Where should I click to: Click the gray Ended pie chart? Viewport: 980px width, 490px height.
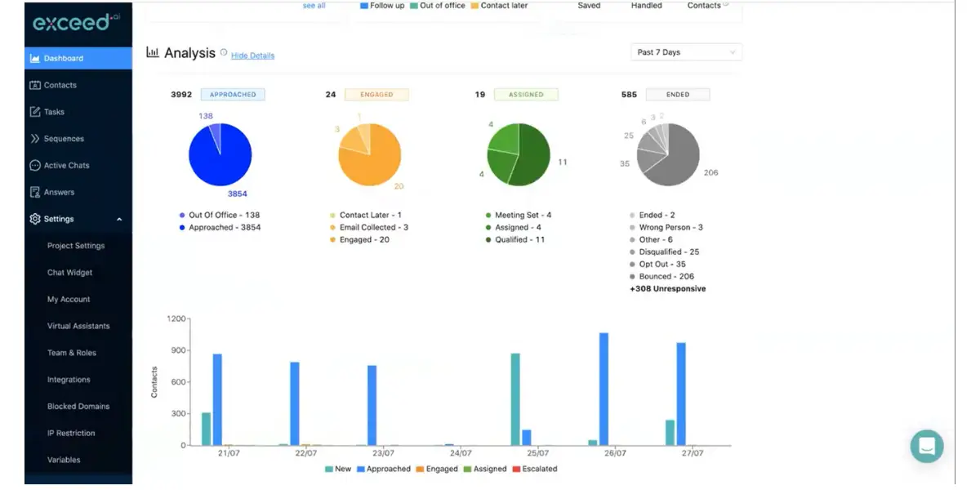pos(668,155)
